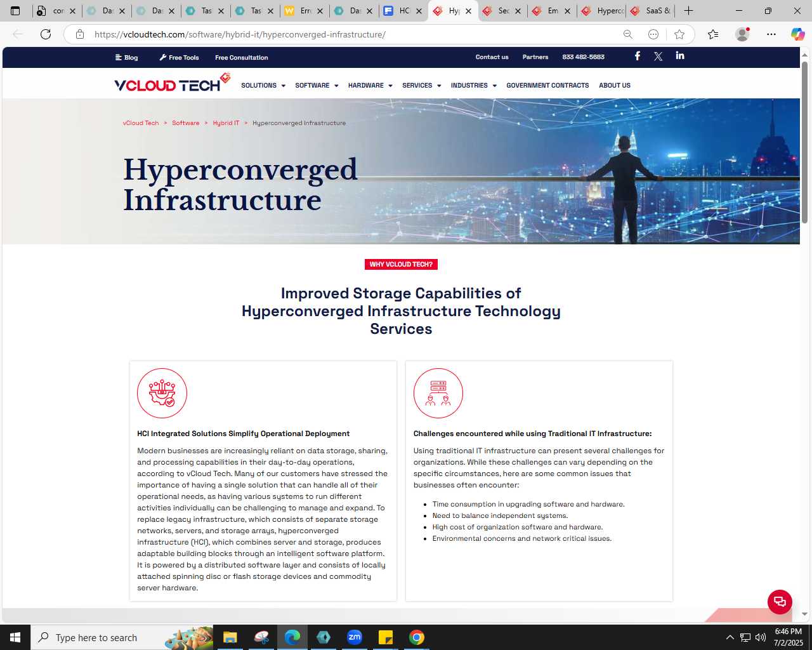The width and height of the screenshot is (812, 650).
Task: Open the X (Twitter) social icon
Action: (x=658, y=56)
